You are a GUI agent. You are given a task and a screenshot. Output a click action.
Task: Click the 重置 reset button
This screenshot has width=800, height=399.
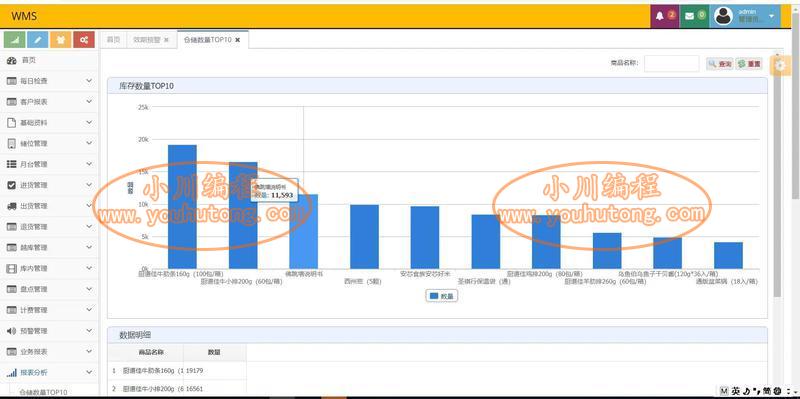tap(749, 64)
